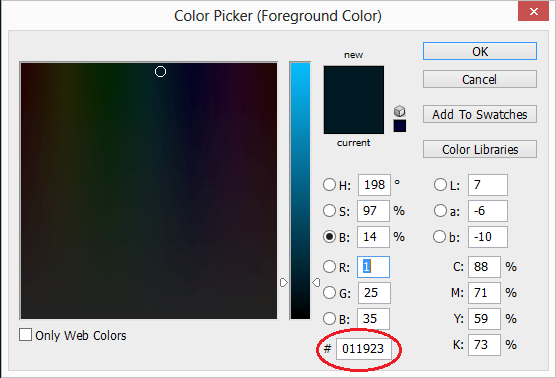The height and width of the screenshot is (378, 556).
Task: Click the circular color field picker marker
Action: pyautogui.click(x=160, y=72)
